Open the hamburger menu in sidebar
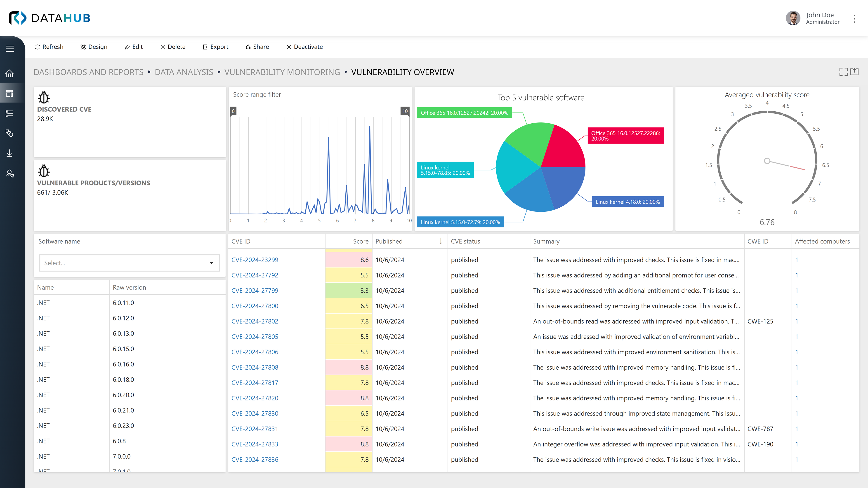Screen dimensions: 868x488 click(x=10, y=49)
